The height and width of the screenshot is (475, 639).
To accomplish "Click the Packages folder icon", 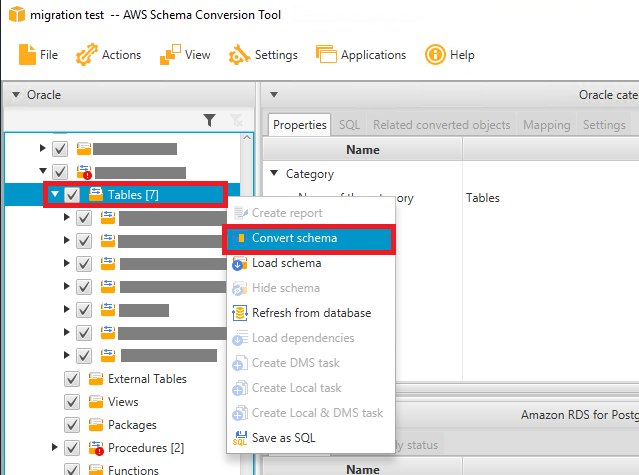I will point(96,425).
